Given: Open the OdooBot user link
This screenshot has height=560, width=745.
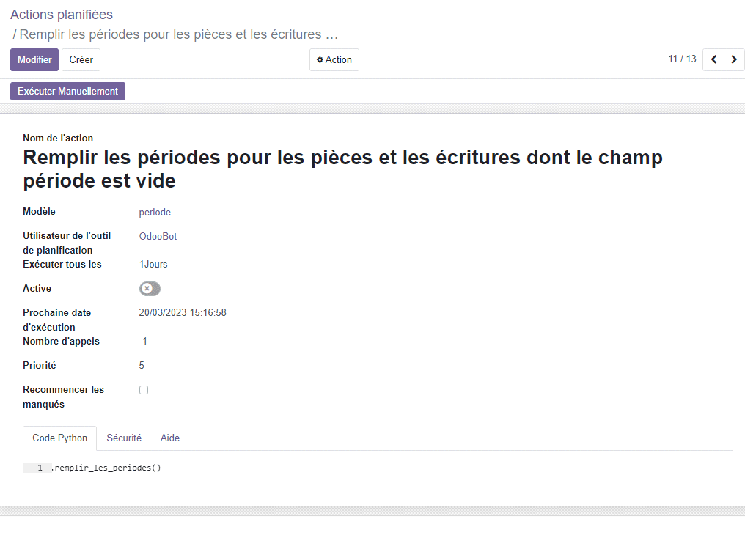Looking at the screenshot, I should [158, 237].
